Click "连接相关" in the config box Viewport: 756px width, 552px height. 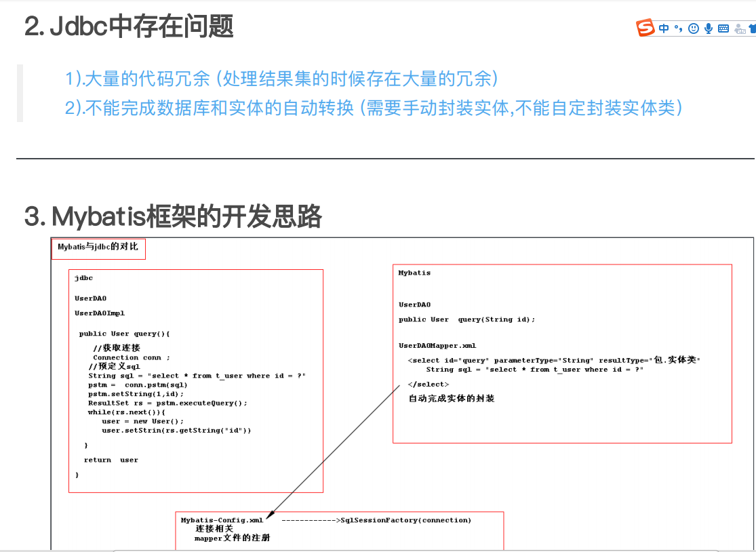[x=214, y=529]
